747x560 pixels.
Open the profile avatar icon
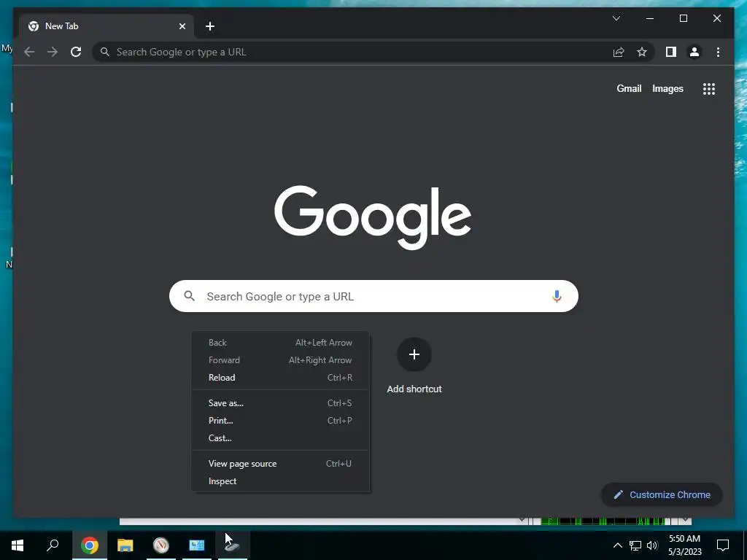tap(694, 52)
